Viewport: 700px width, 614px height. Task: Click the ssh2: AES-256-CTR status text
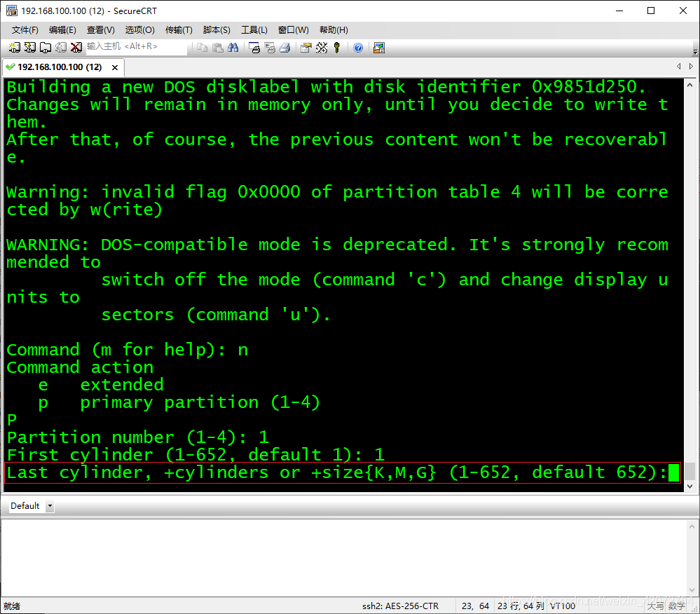pos(400,606)
